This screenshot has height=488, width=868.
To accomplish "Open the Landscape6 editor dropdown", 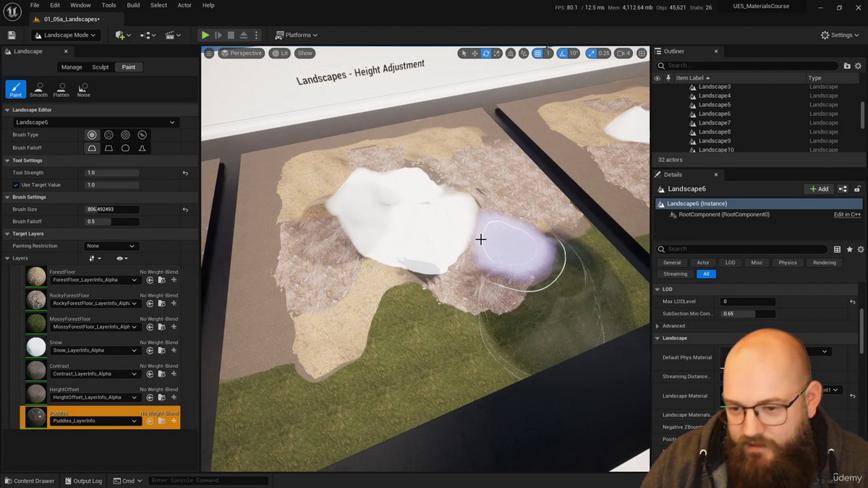I will (x=95, y=122).
